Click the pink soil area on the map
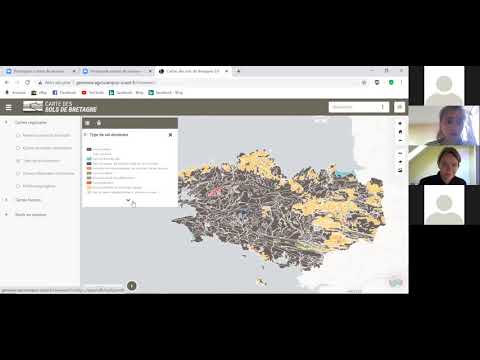Image resolution: width=480 pixels, height=360 pixels. (214, 192)
